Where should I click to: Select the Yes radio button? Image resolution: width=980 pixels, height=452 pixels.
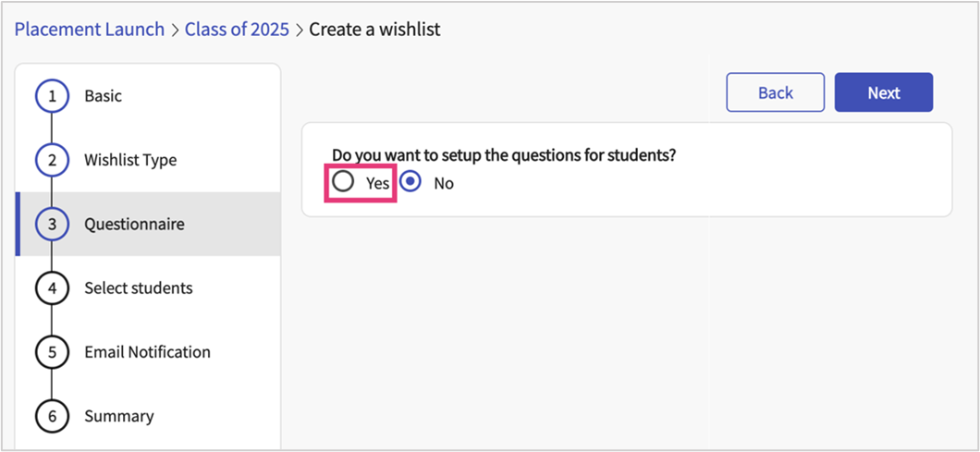(x=343, y=182)
